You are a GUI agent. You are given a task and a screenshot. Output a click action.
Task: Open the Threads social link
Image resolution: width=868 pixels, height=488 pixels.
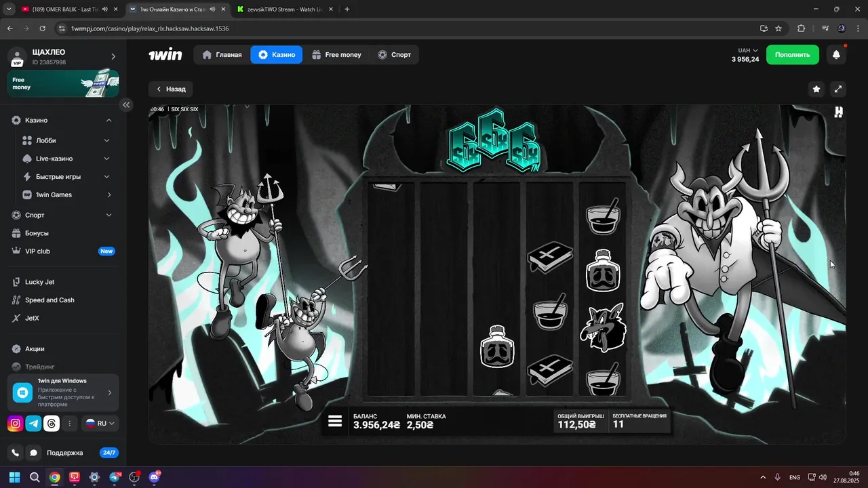(52, 424)
